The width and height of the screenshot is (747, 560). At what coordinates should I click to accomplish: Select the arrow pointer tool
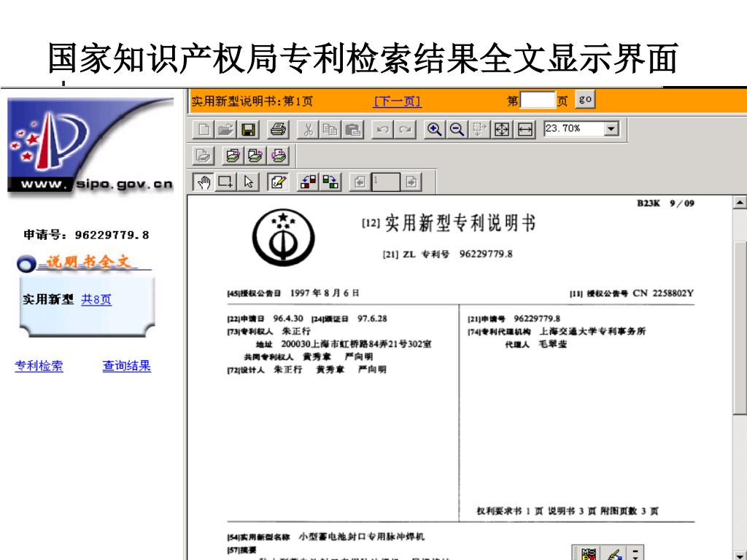tap(248, 182)
